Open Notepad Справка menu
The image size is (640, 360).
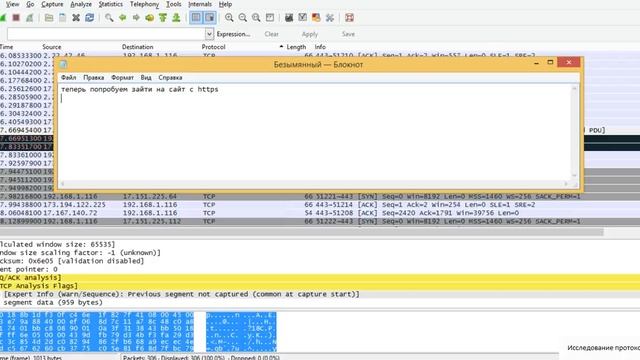tap(170, 78)
